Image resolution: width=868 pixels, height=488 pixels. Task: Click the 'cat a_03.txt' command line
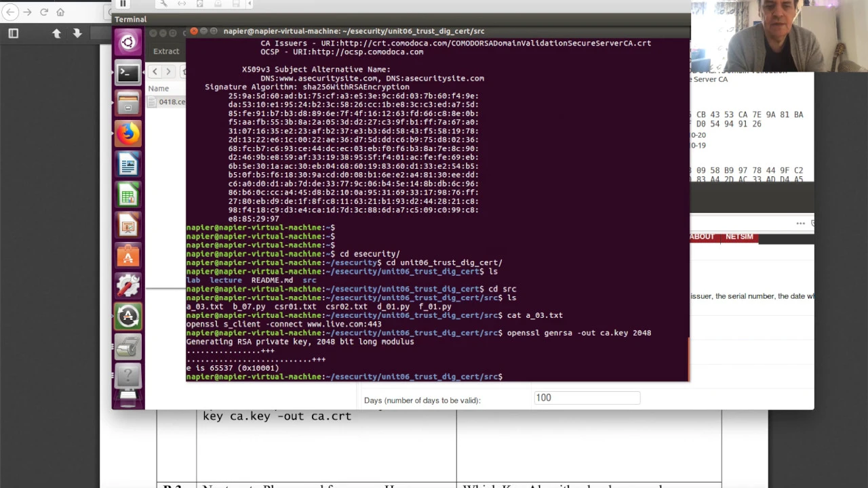(535, 315)
